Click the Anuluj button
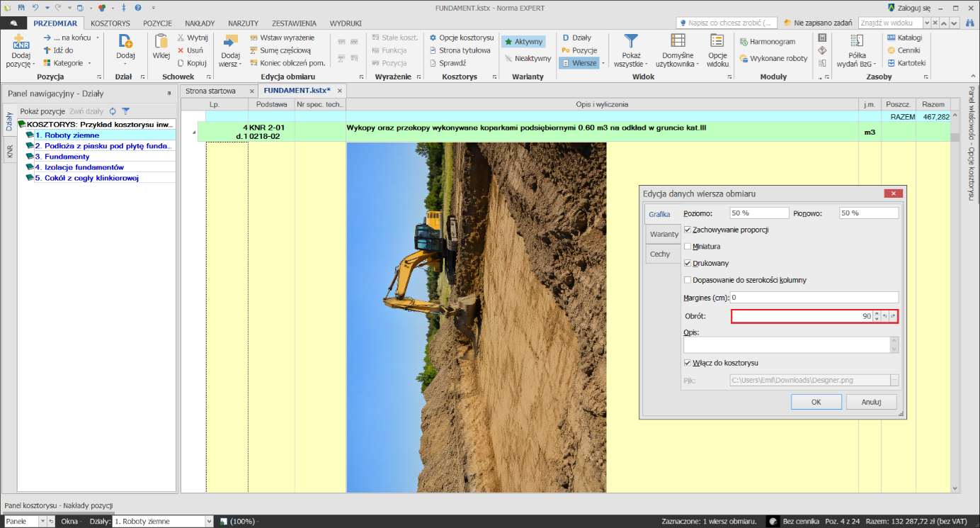 871,401
